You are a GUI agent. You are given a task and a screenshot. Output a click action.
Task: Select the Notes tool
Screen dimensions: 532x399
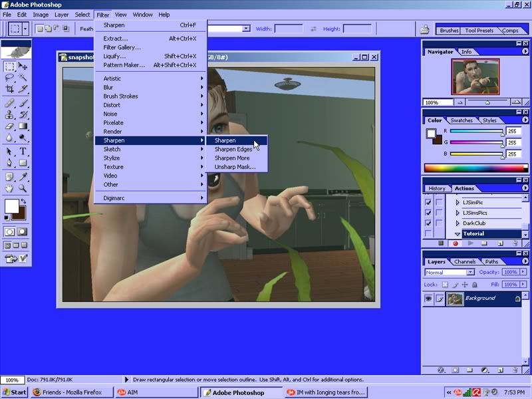(x=9, y=177)
